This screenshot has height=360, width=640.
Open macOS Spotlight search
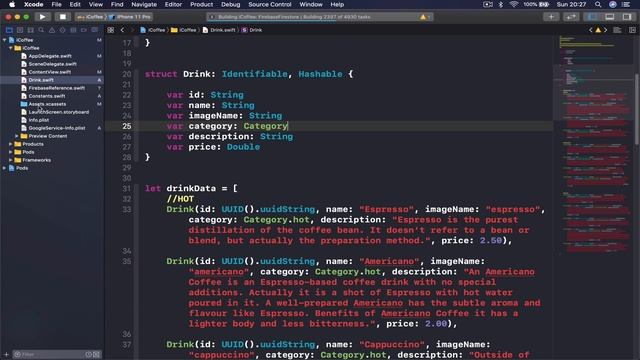click(x=598, y=4)
